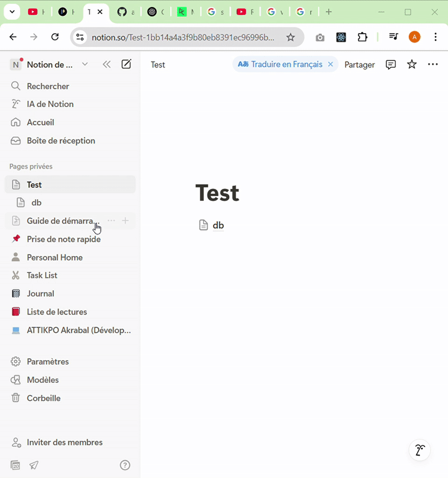
Task: Open Notion AI floating button
Action: click(419, 450)
